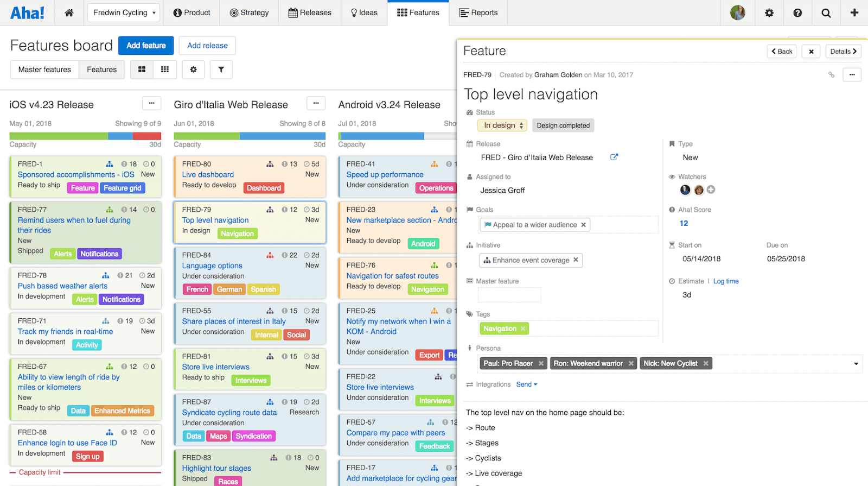Open the filter funnel icon
Screen dimensions: 868x486
pos(221,70)
